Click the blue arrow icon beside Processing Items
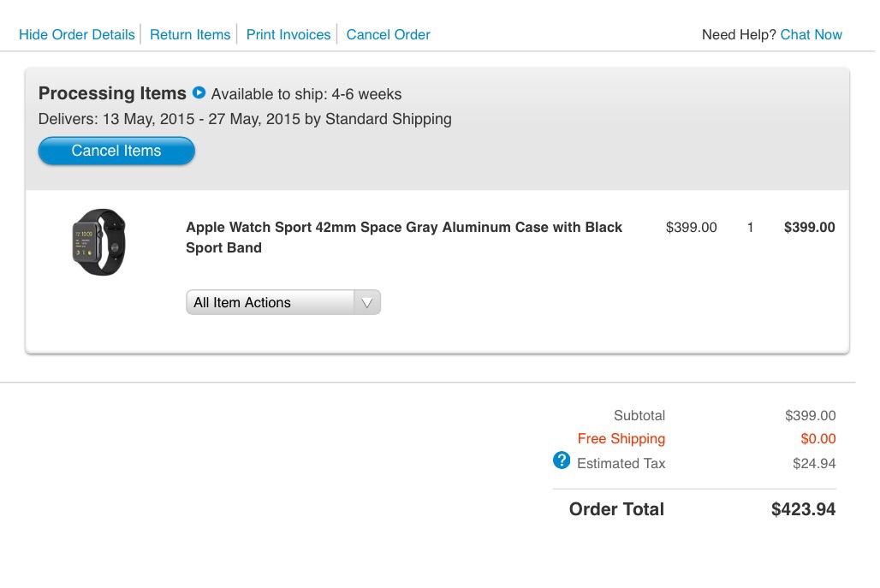880x588 pixels. pos(199,92)
